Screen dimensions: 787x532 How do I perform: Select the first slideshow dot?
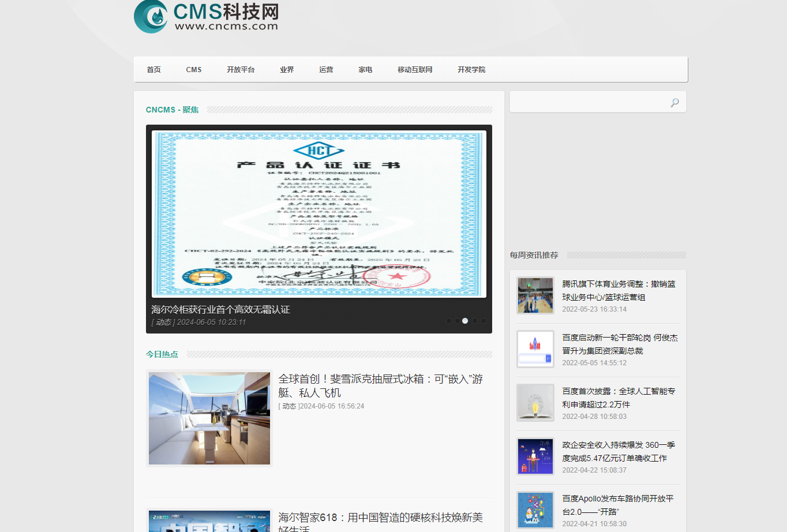449,321
